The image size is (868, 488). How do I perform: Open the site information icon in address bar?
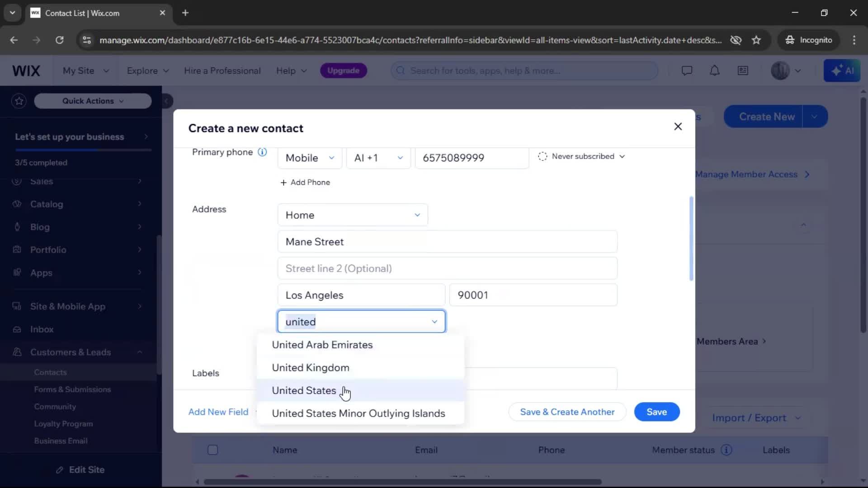tap(87, 40)
